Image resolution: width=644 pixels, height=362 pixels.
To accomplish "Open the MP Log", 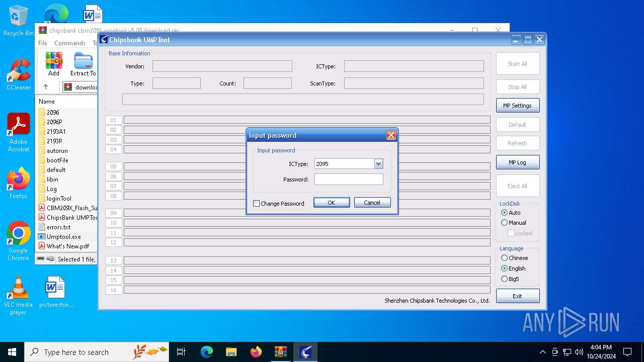I will click(x=517, y=162).
